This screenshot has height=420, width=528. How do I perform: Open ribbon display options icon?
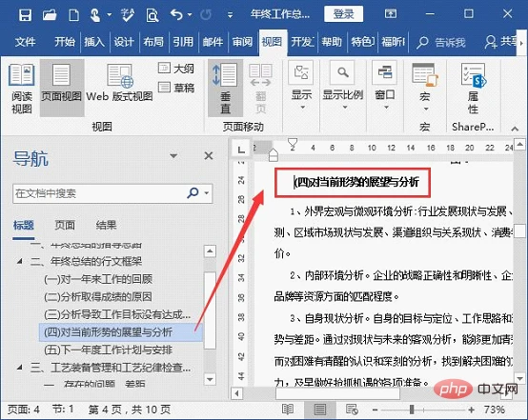[391, 13]
